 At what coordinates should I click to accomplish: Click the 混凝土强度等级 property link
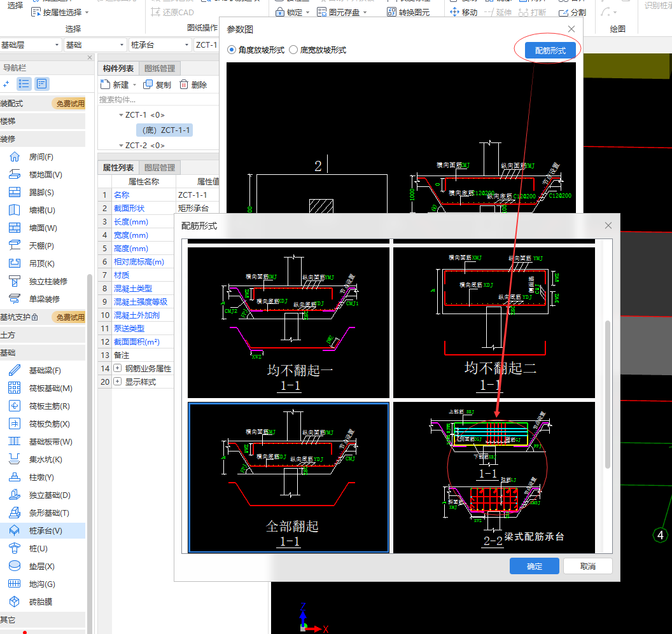point(141,301)
